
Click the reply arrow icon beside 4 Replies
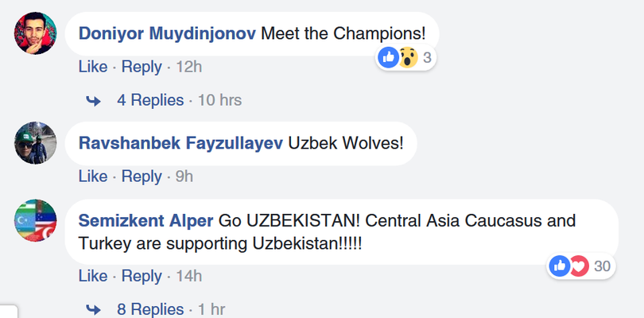pos(94,101)
